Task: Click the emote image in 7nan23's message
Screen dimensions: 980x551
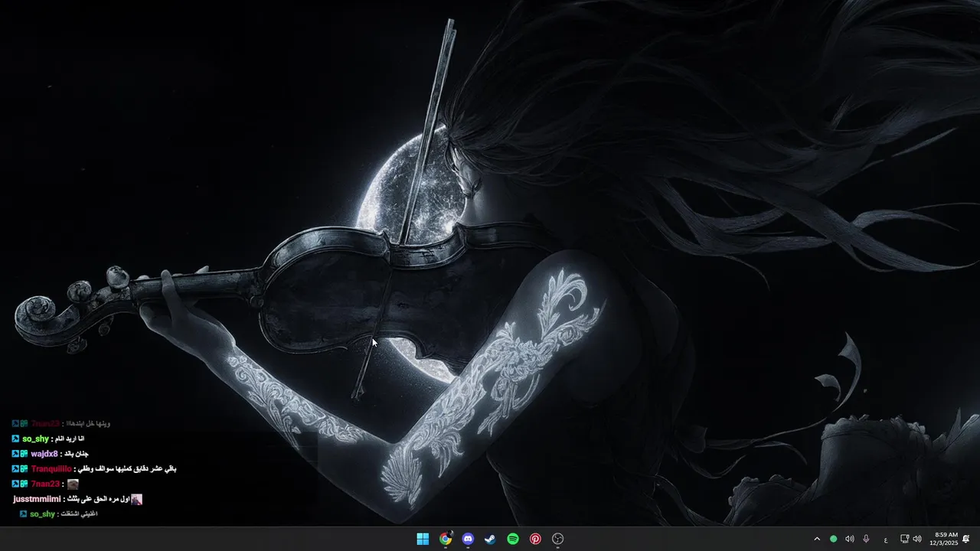Action: tap(73, 484)
